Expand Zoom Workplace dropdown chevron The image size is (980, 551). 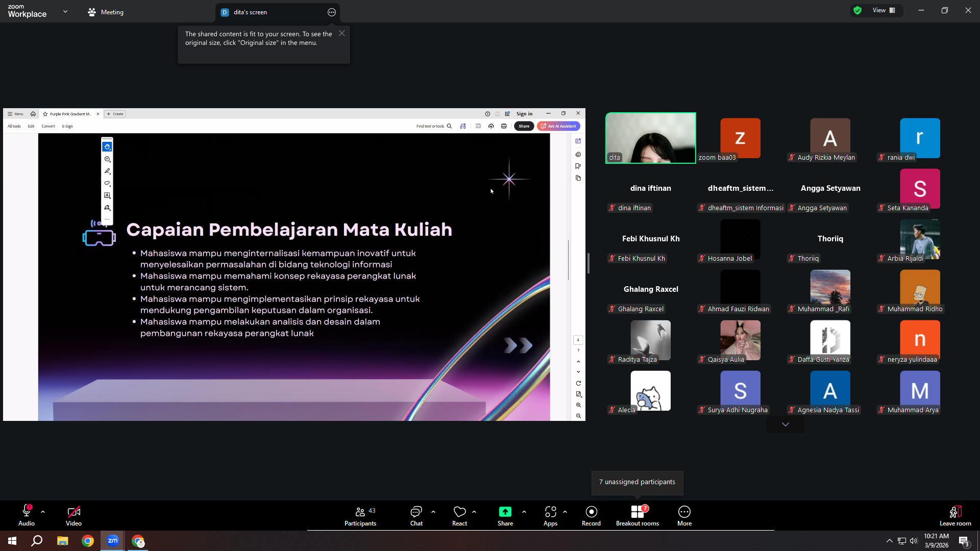click(65, 11)
